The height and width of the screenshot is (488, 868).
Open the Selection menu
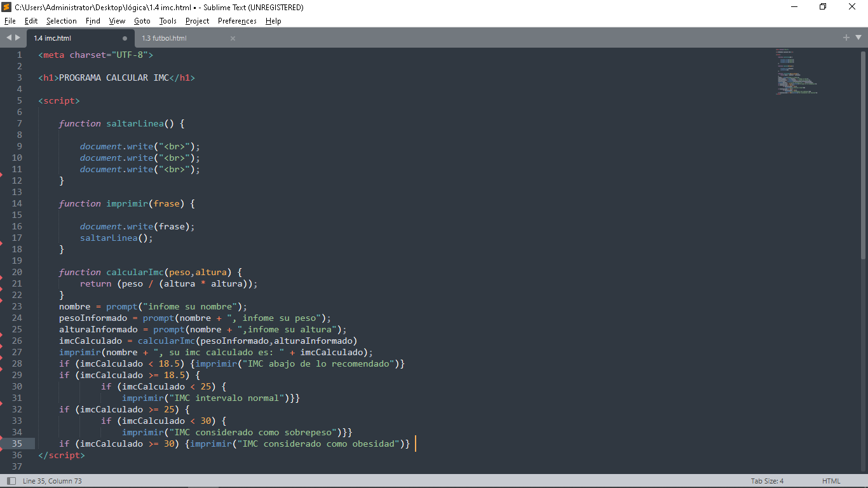(62, 21)
